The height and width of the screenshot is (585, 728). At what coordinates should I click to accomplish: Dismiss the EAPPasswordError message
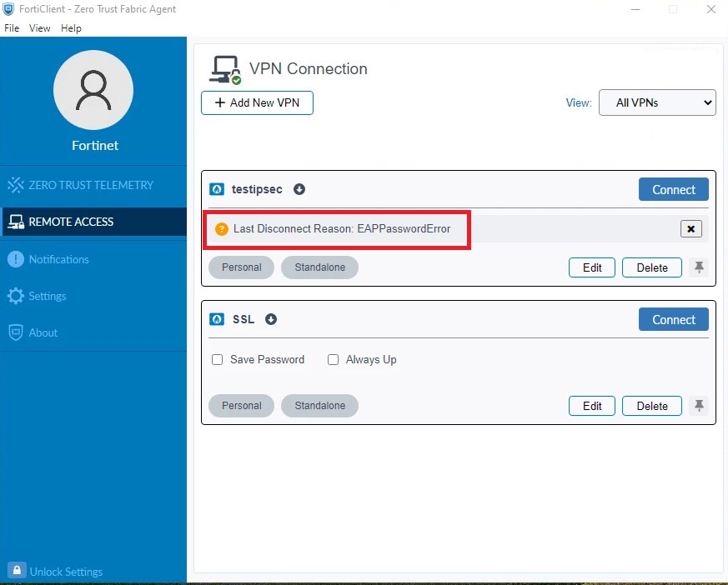click(x=690, y=228)
